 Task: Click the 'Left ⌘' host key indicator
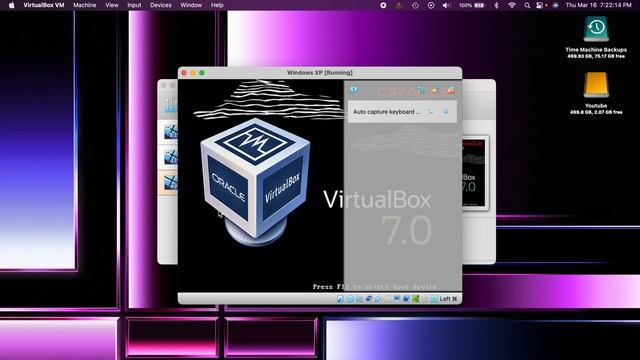point(448,299)
